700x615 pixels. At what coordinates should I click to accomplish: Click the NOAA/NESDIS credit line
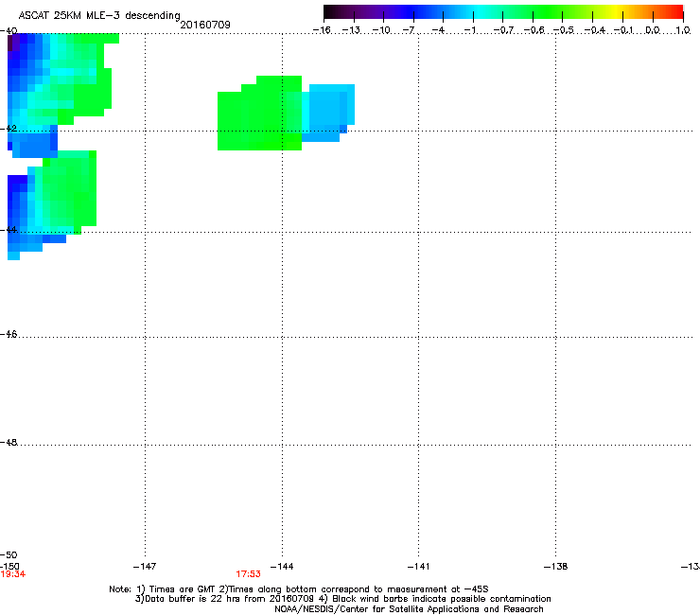409,609
